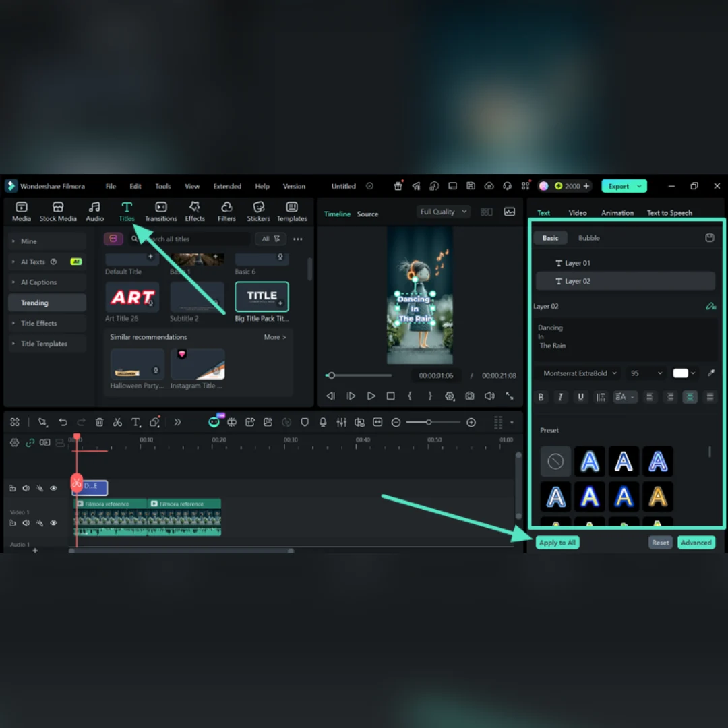Click the scissors split tool in timeline toolbar
Screen dimensions: 728x728
tap(117, 422)
